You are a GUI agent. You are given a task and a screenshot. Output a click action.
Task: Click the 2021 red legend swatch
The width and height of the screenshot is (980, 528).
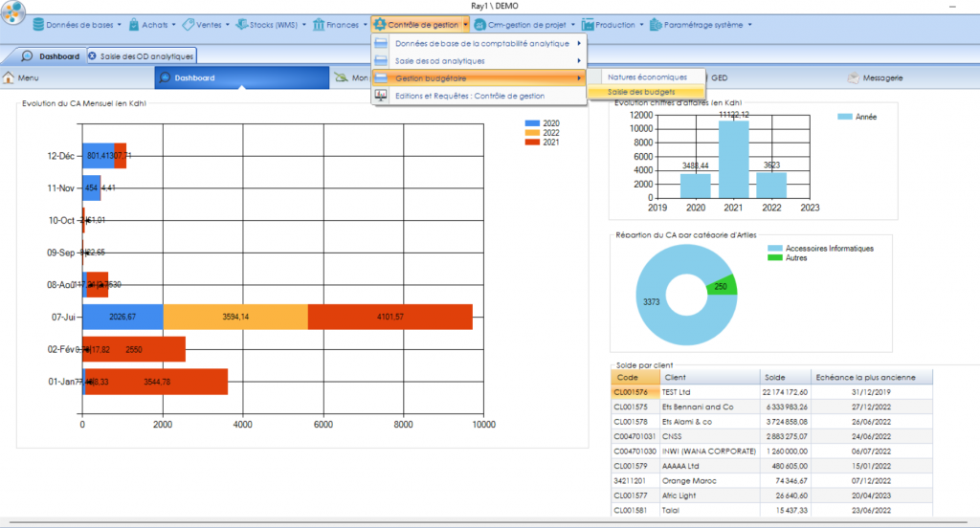[532, 143]
